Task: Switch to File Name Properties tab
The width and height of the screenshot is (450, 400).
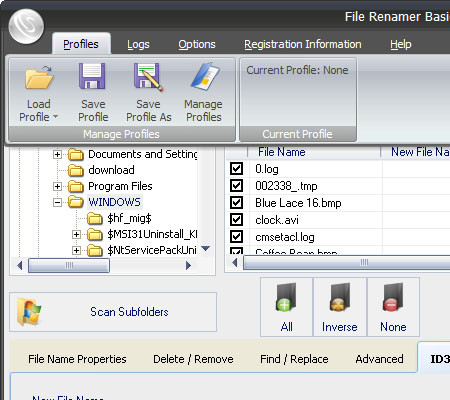Action: tap(77, 359)
